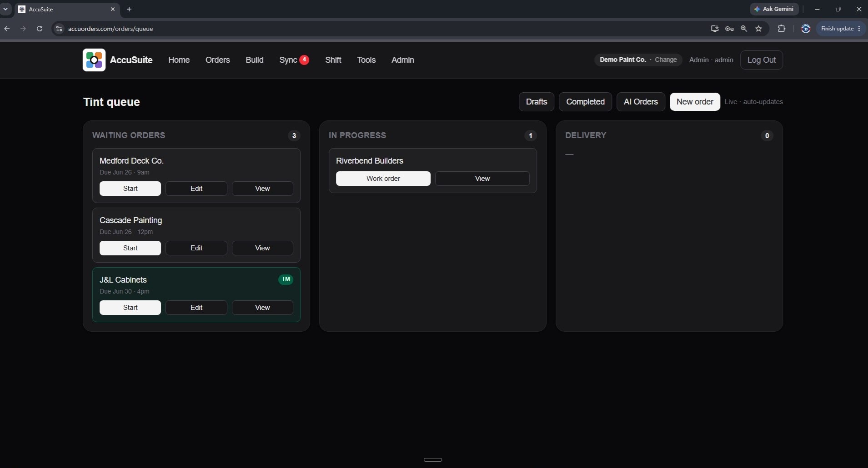868x468 pixels.
Task: Open Completed orders
Action: (585, 102)
